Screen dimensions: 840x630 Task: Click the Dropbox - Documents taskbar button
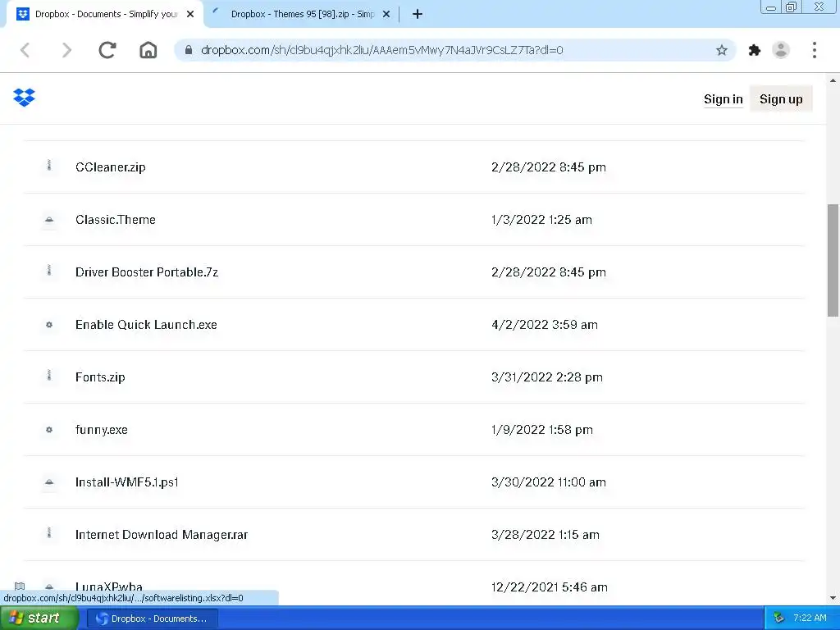[152, 619]
